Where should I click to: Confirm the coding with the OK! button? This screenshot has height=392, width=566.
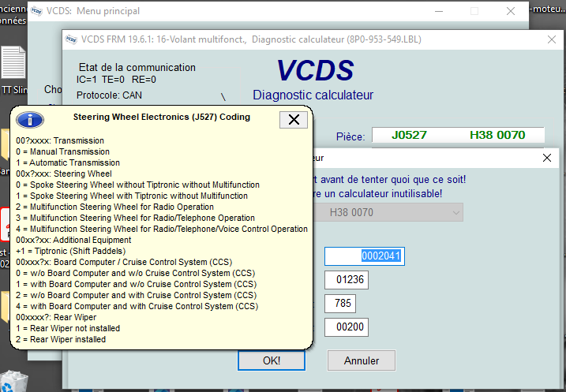point(272,360)
